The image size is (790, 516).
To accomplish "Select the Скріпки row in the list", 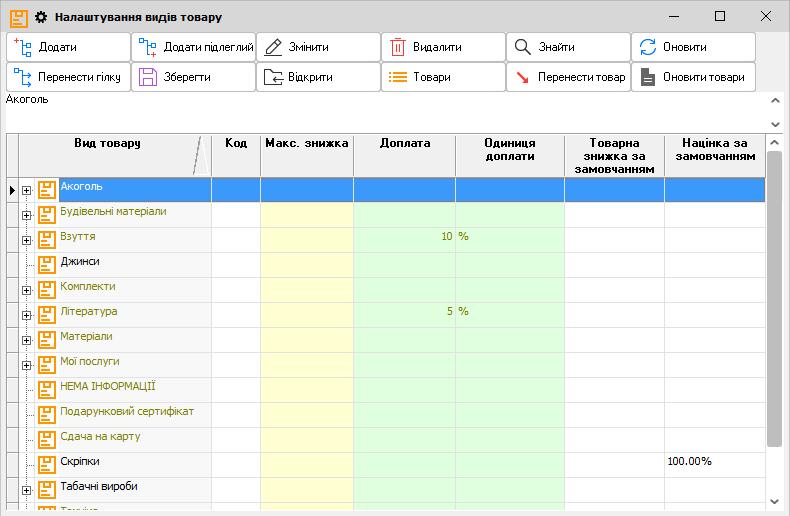I will click(x=80, y=462).
